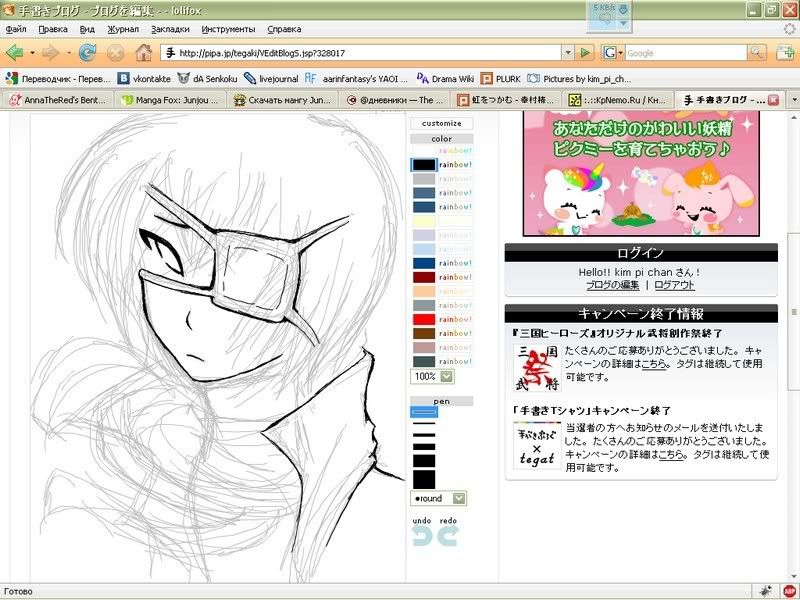Select the thickest pen size

(x=424, y=479)
